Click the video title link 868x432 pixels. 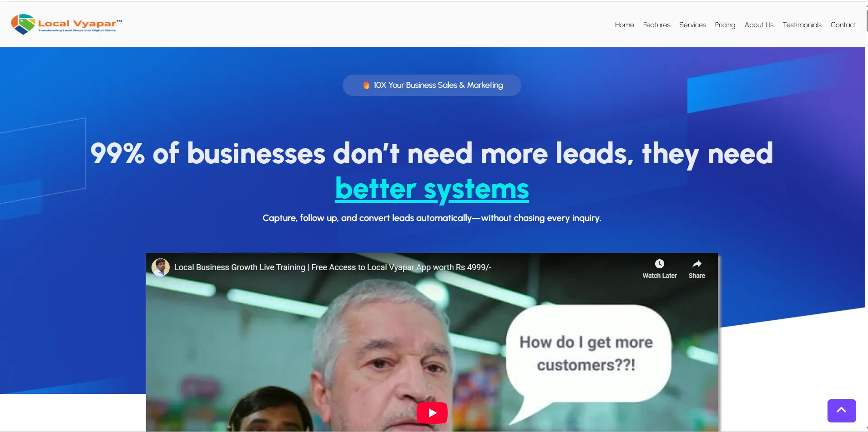(x=333, y=267)
